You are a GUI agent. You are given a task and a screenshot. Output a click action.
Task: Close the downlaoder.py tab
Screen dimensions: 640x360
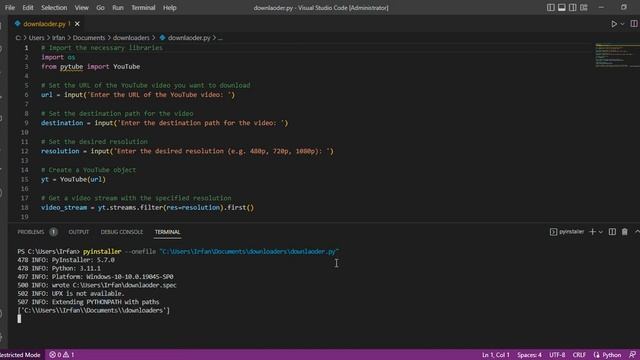pos(77,24)
